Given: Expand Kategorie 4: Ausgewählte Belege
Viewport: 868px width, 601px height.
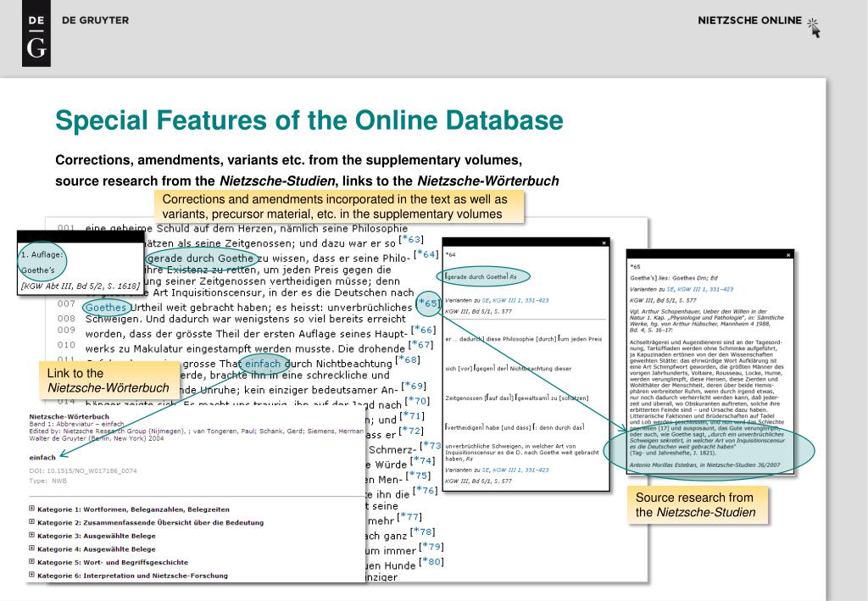Looking at the screenshot, I should pos(31,548).
